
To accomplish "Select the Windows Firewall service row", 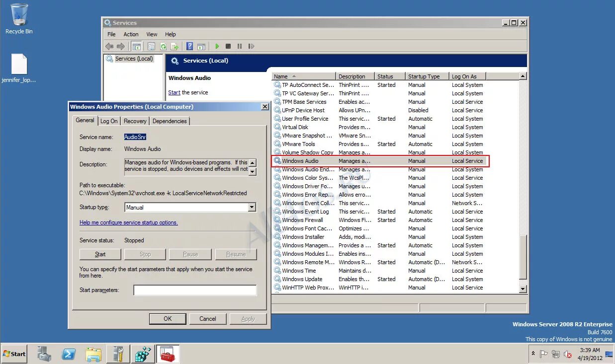I will (380, 220).
